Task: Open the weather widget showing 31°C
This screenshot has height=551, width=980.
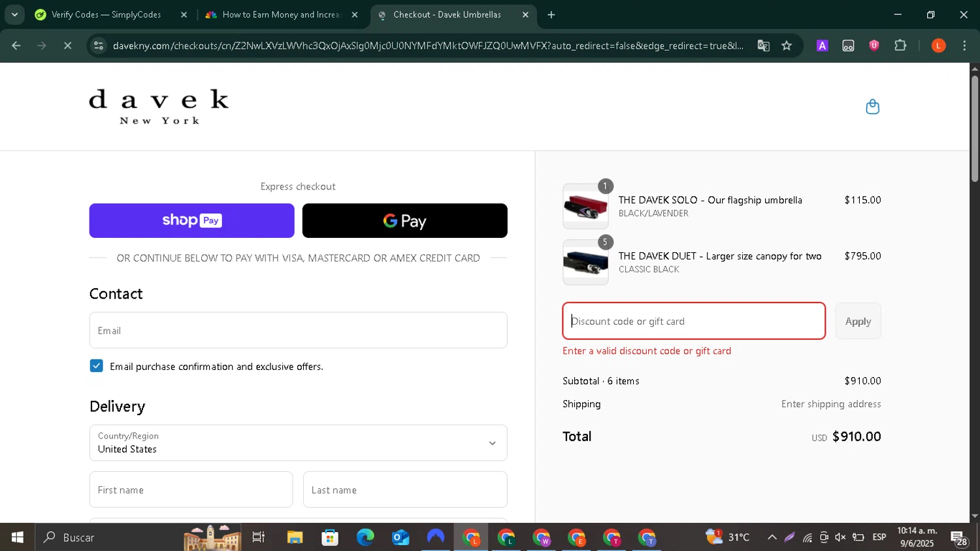Action: coord(728,537)
